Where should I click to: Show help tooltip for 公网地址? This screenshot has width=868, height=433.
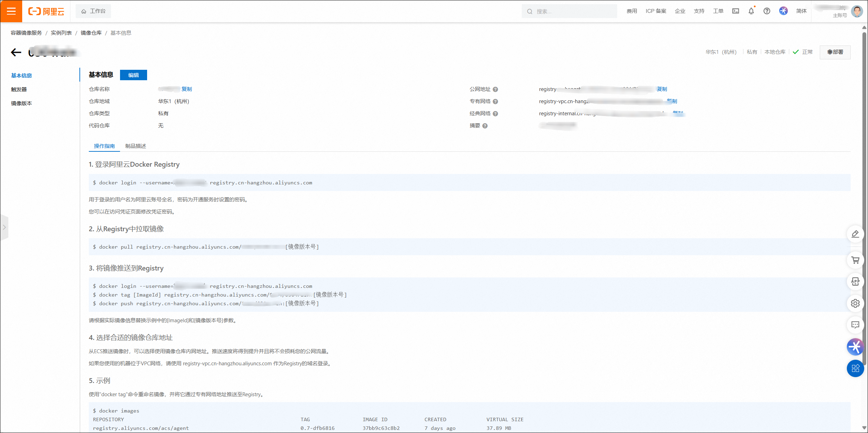(495, 90)
